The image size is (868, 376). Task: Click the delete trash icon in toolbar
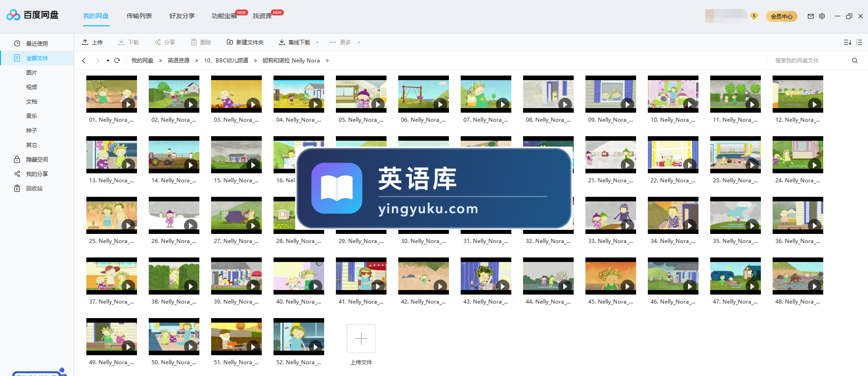(x=194, y=42)
